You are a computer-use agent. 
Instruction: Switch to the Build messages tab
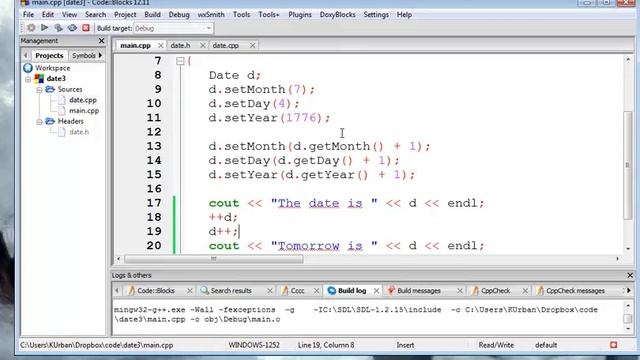[x=419, y=291]
